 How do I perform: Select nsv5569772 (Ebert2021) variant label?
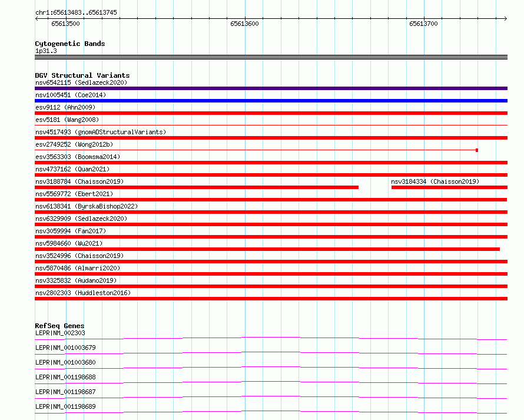click(x=74, y=194)
